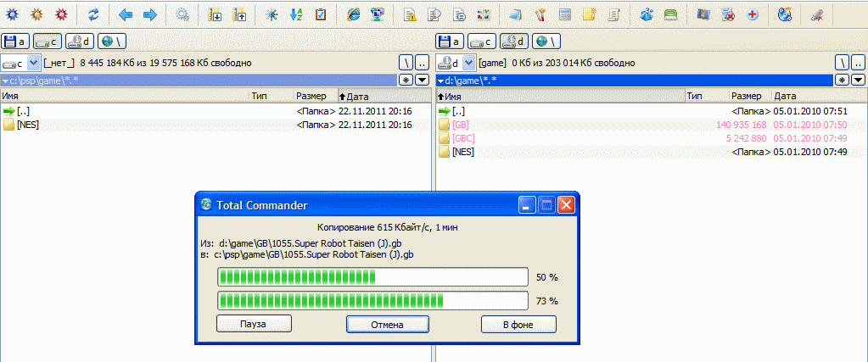Screen dimensions: 868x362
Task: Click the document with magnifier icon
Action: (x=434, y=14)
